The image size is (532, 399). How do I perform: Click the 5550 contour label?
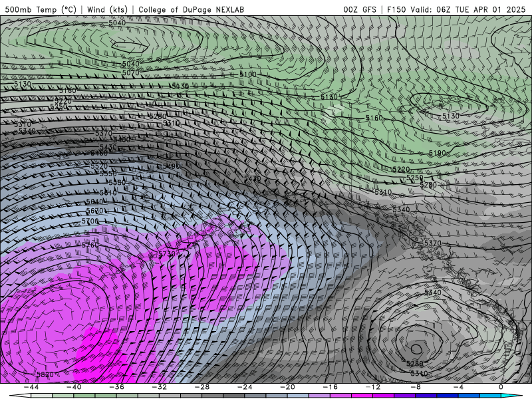coord(108,174)
